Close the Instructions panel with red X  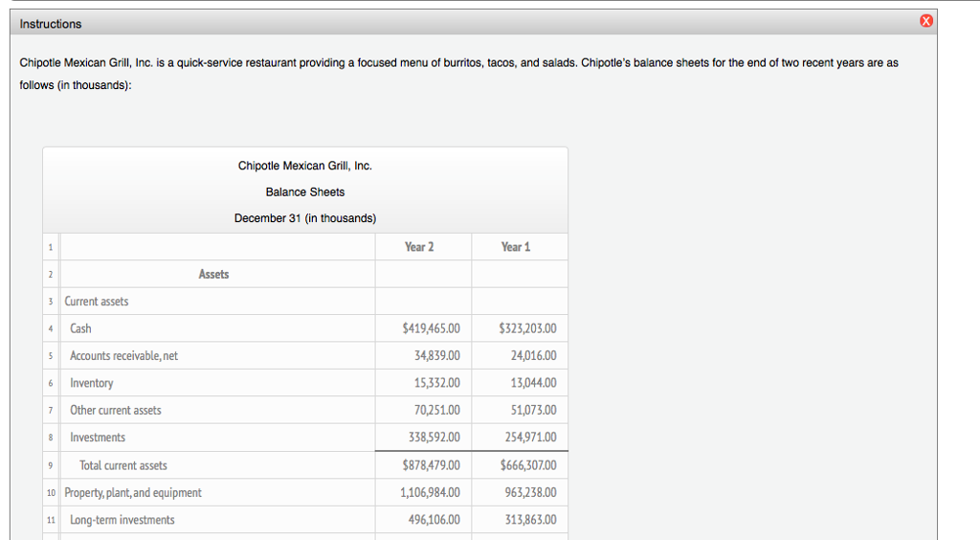coord(924,22)
